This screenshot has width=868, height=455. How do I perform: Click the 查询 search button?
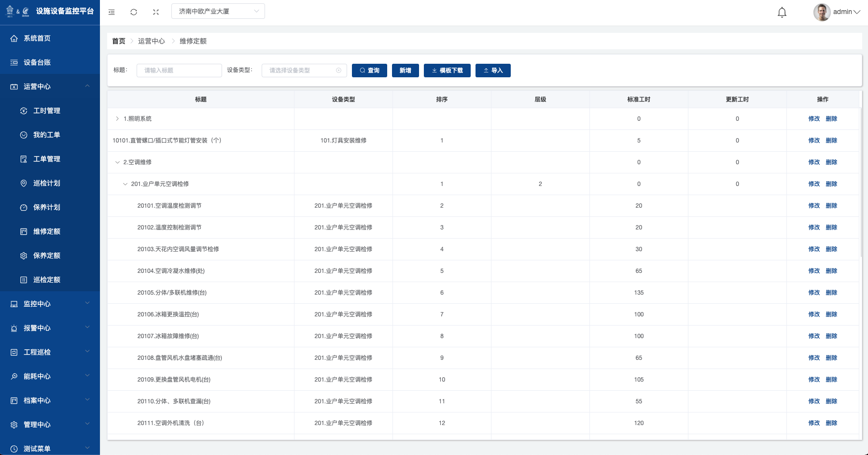coord(369,71)
